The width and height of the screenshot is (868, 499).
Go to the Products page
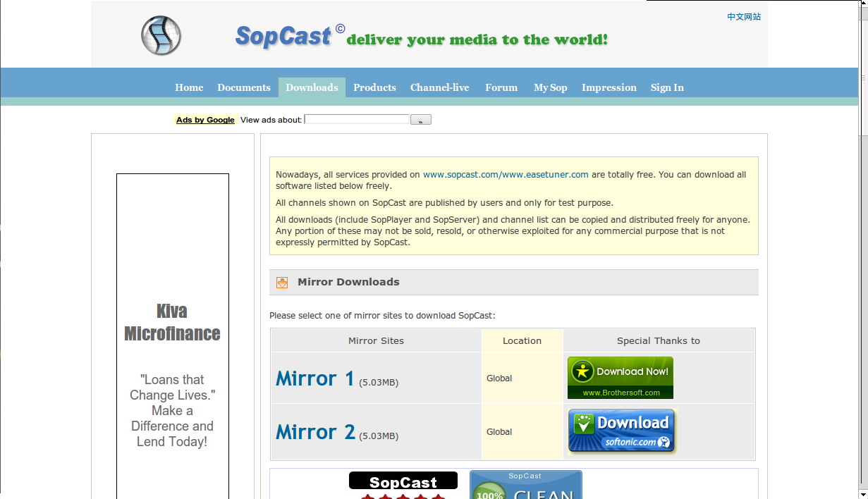(374, 87)
